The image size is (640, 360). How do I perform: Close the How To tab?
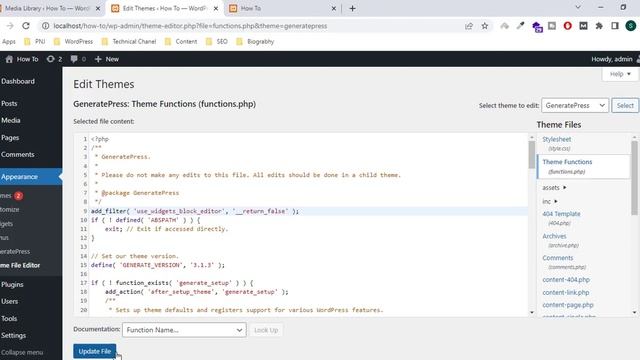333,8
